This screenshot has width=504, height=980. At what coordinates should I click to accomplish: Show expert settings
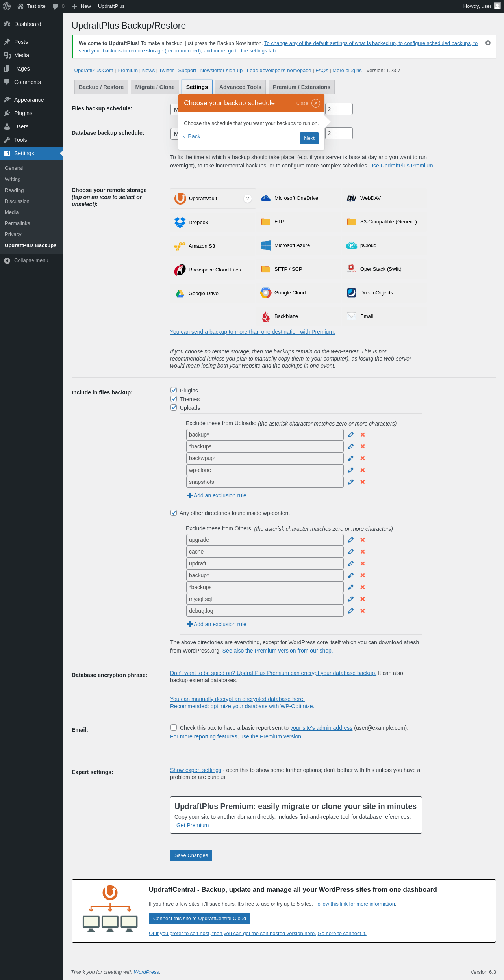(x=196, y=770)
